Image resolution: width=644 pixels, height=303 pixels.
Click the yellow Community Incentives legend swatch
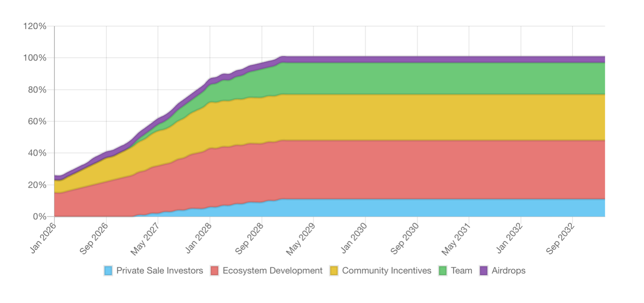coord(334,271)
